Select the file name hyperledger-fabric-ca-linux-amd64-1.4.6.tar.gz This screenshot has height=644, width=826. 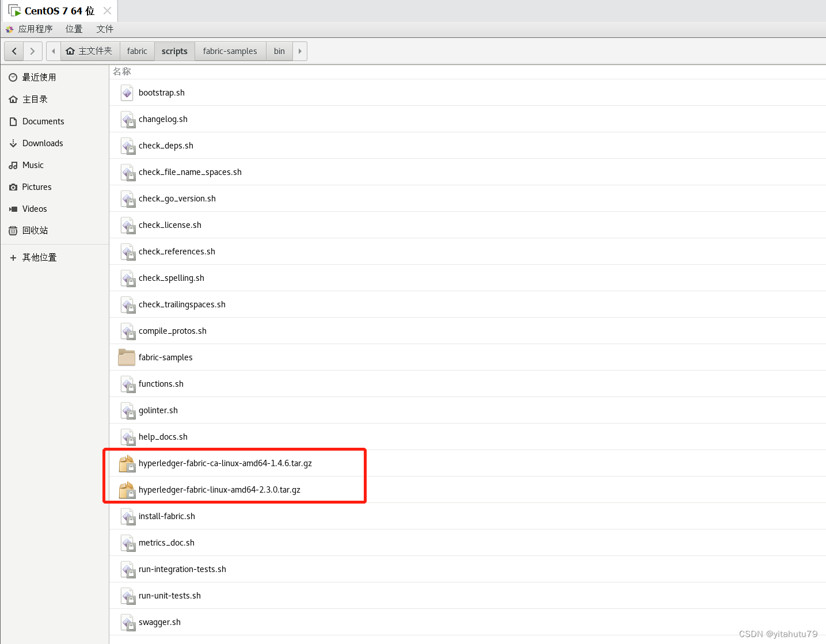(x=225, y=463)
